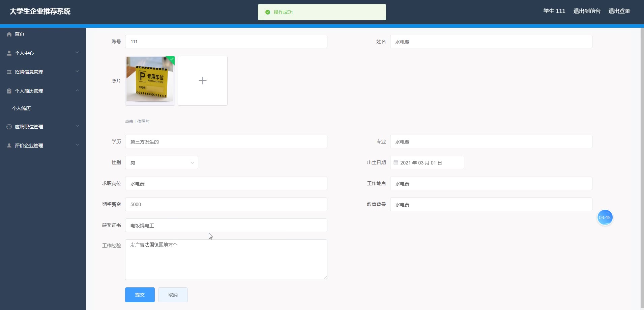Viewport: 644px width, 310px height.
Task: Open the 个人中心 sidebar menu
Action: click(43, 53)
